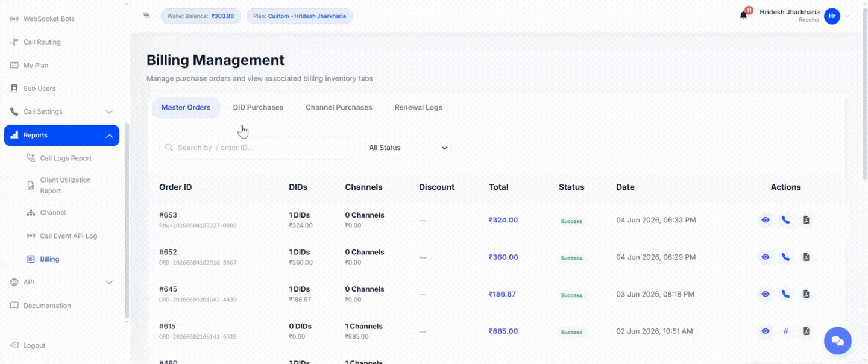
Task: Expand the Call Settings menu
Action: click(61, 111)
